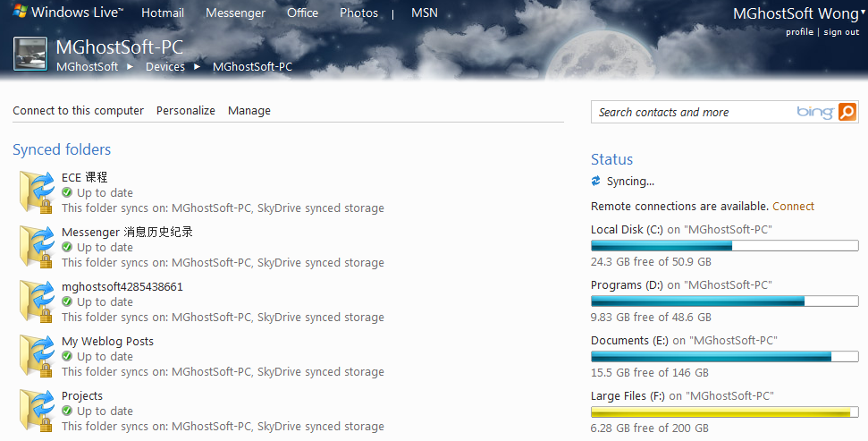Click the Manage link

(x=249, y=111)
